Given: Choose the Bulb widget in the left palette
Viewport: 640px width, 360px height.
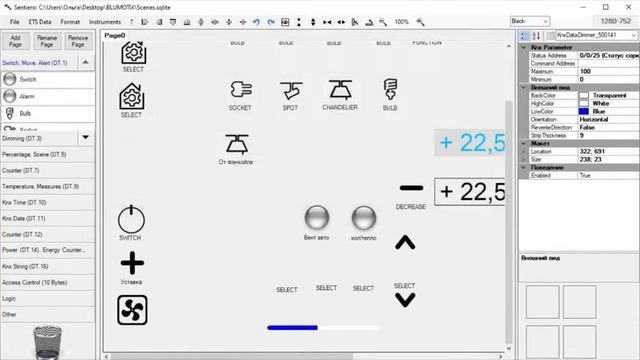Looking at the screenshot, I should coord(48,113).
